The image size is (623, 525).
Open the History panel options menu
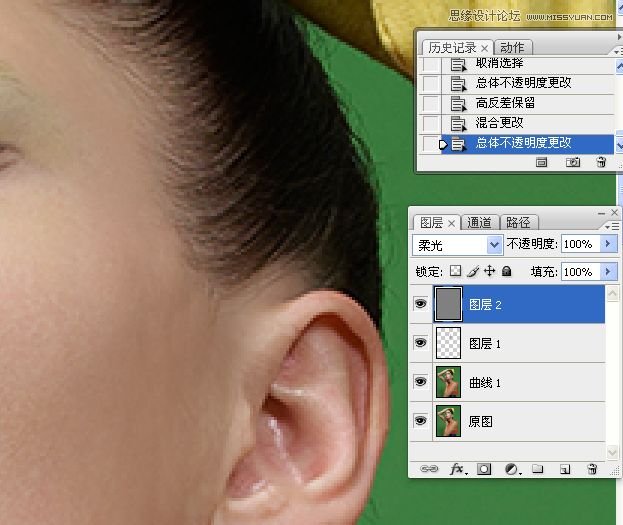pos(618,52)
